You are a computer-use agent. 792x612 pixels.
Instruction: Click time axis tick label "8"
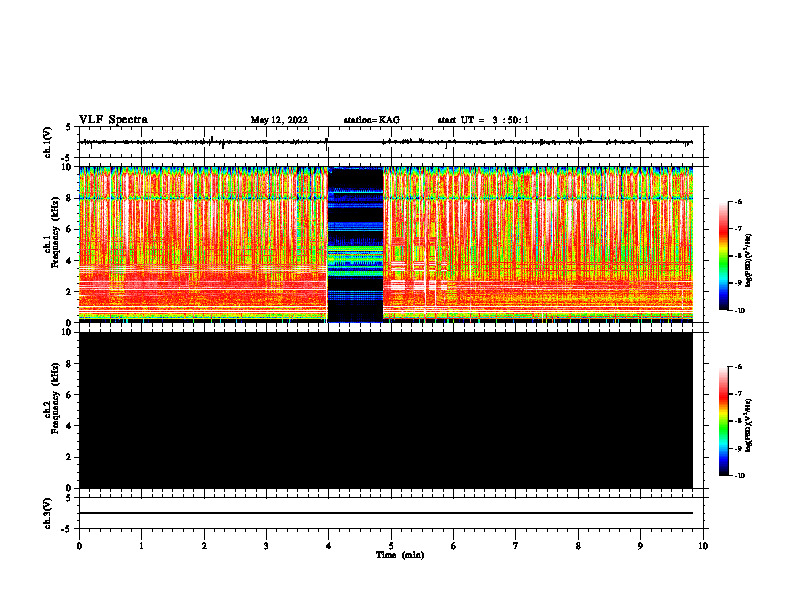pyautogui.click(x=578, y=546)
